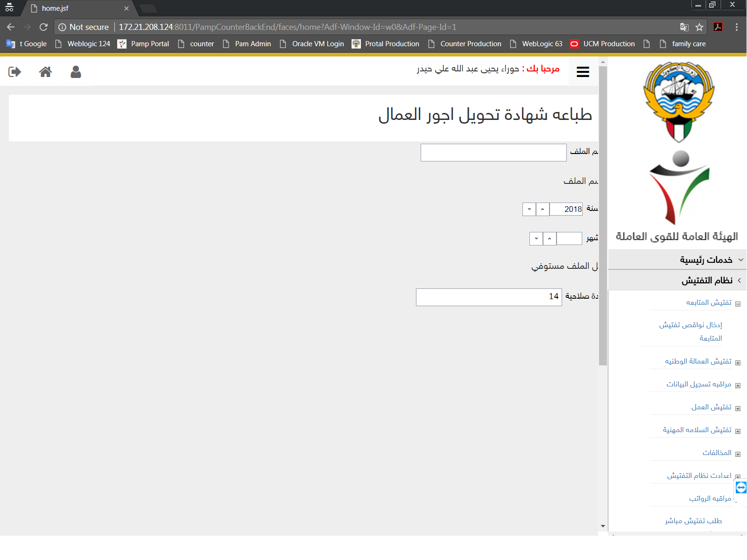747x560 pixels.
Task: Expand the تفتيش العمل tree node
Action: tap(738, 408)
